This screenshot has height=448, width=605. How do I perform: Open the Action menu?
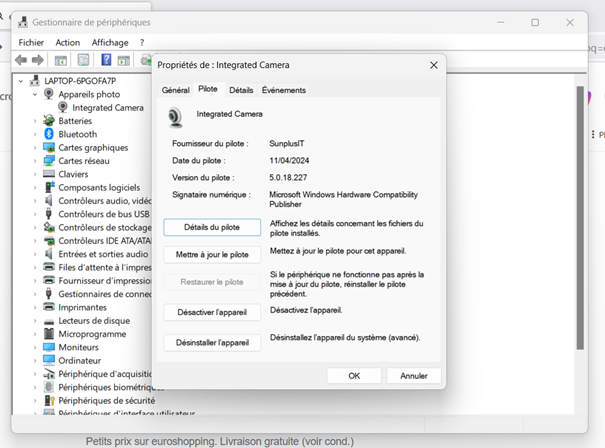tap(68, 43)
